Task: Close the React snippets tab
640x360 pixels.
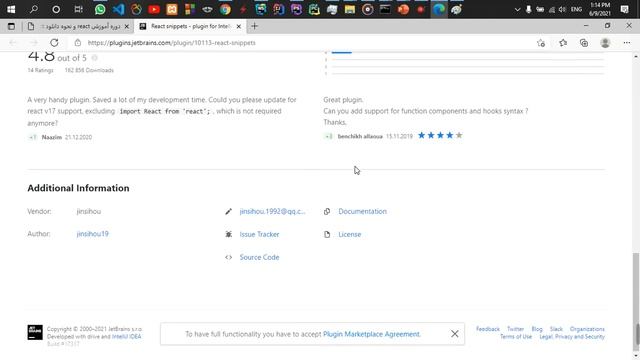Action: pyautogui.click(x=239, y=26)
